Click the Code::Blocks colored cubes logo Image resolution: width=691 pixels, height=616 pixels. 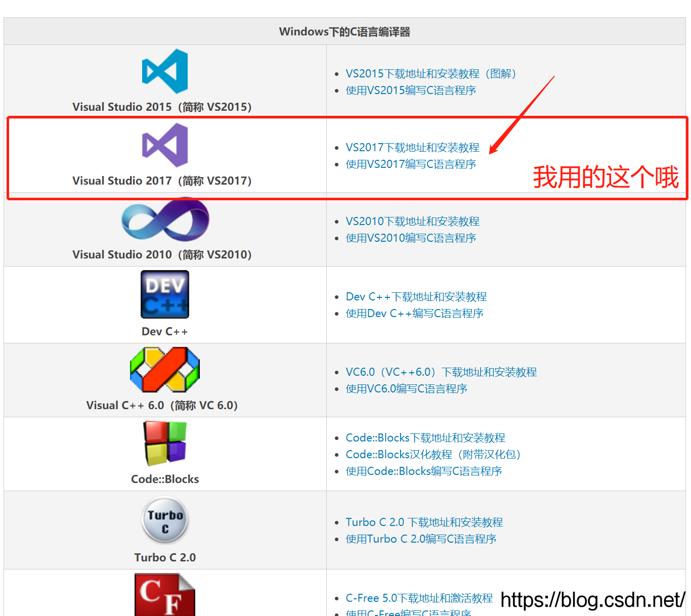click(165, 444)
